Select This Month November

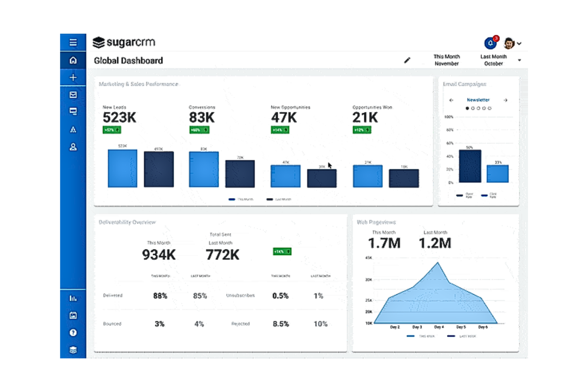click(447, 60)
